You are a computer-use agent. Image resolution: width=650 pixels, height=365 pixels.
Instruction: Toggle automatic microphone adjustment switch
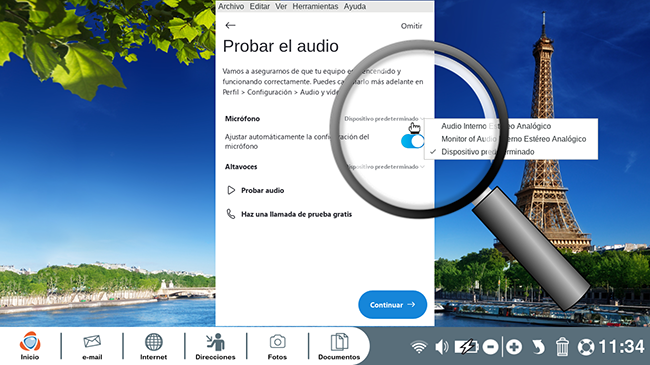pyautogui.click(x=412, y=141)
